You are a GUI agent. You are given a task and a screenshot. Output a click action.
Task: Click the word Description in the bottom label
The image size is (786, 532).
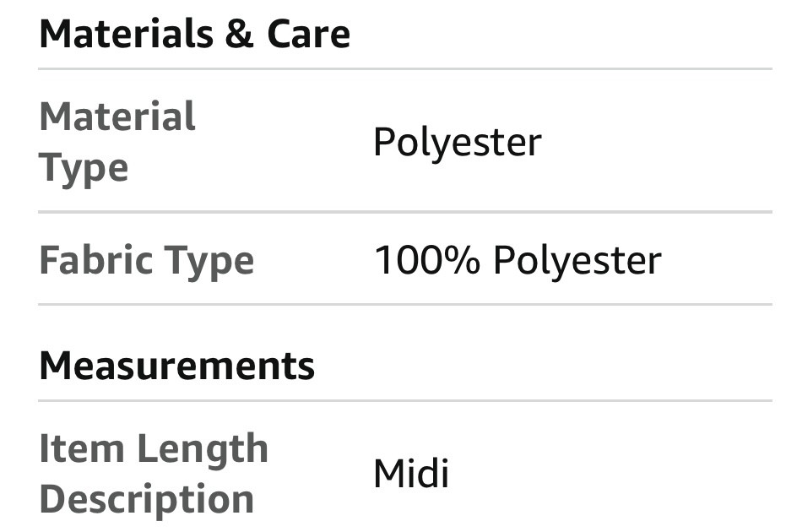(146, 498)
